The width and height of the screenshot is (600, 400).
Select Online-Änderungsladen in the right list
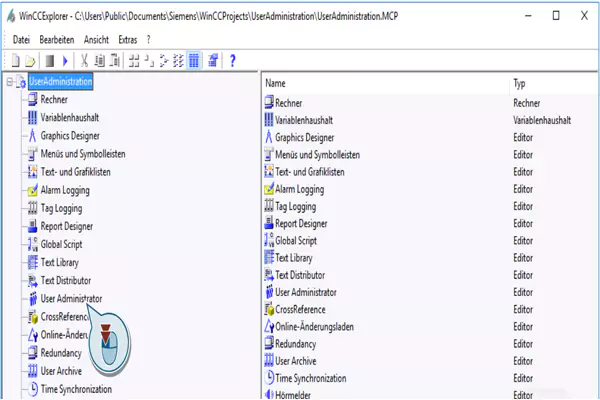click(x=315, y=327)
